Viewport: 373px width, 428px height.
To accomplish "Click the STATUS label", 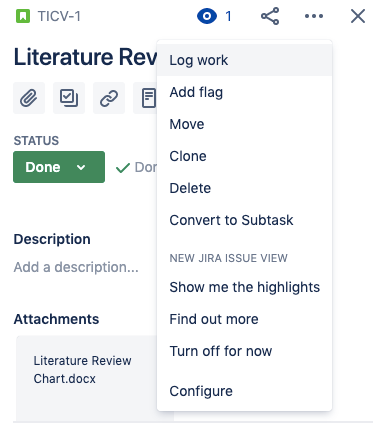I will click(x=36, y=141).
